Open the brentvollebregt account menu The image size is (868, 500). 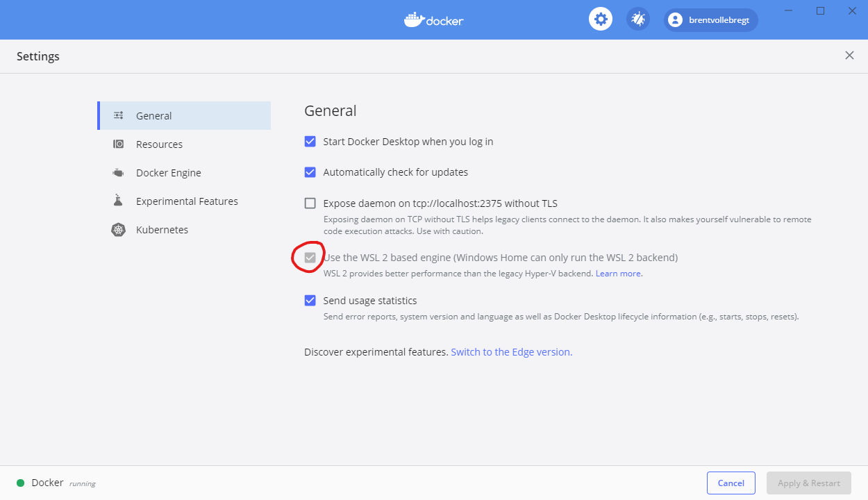pyautogui.click(x=711, y=20)
